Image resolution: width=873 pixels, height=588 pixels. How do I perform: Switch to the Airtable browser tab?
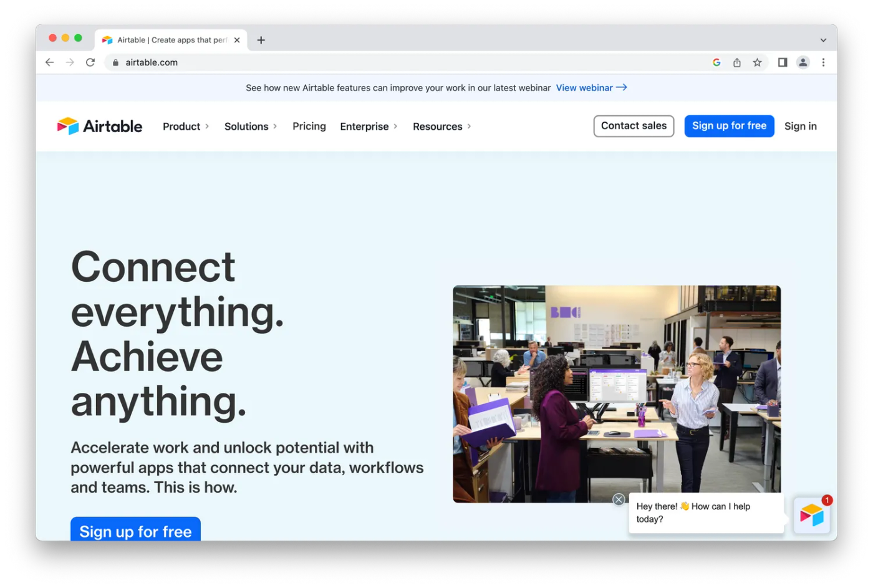[165, 39]
